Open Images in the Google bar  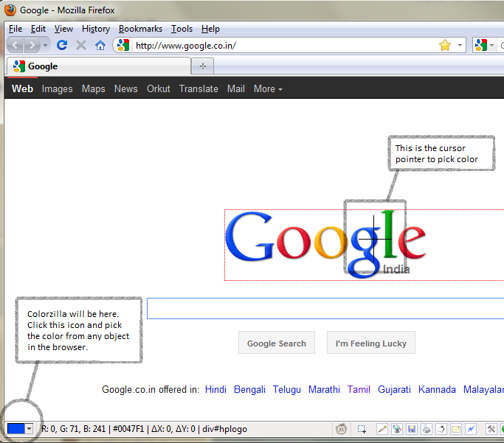click(58, 89)
